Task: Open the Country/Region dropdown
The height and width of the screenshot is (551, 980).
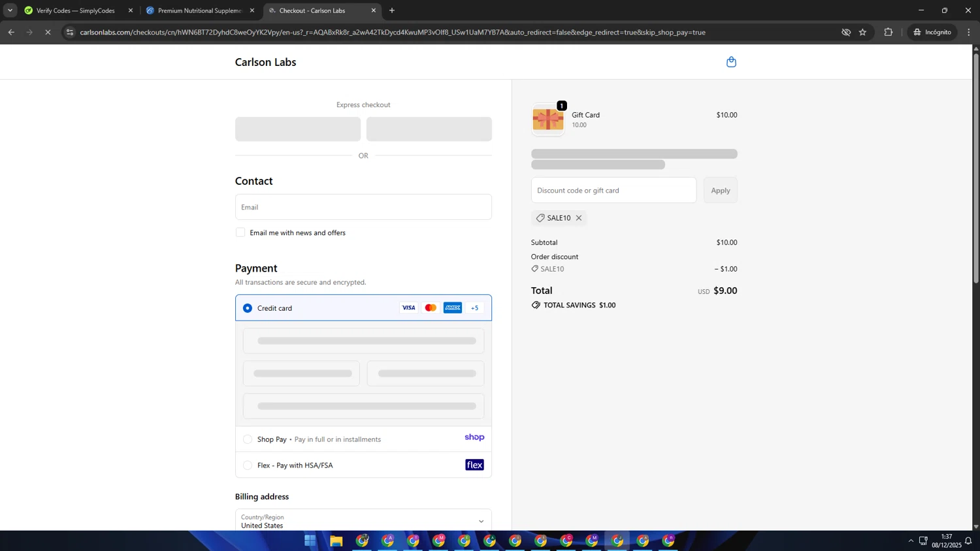Action: [x=363, y=521]
